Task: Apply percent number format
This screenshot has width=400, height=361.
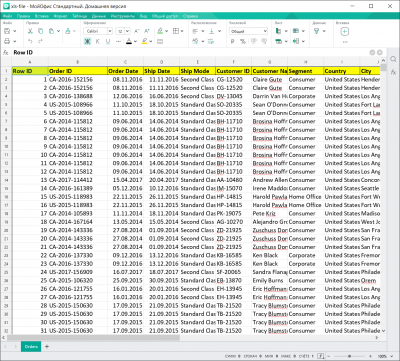Action: pos(243,41)
